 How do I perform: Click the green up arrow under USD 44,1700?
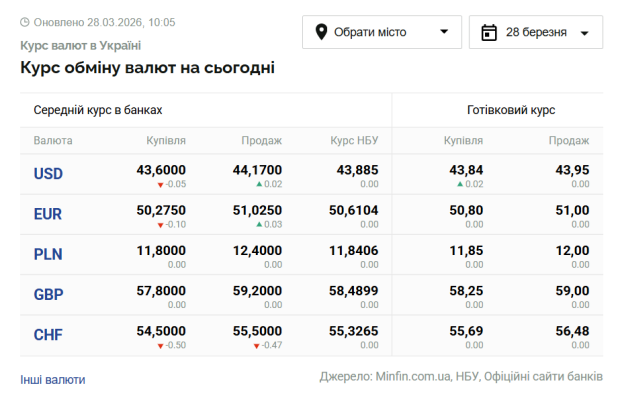(x=259, y=185)
